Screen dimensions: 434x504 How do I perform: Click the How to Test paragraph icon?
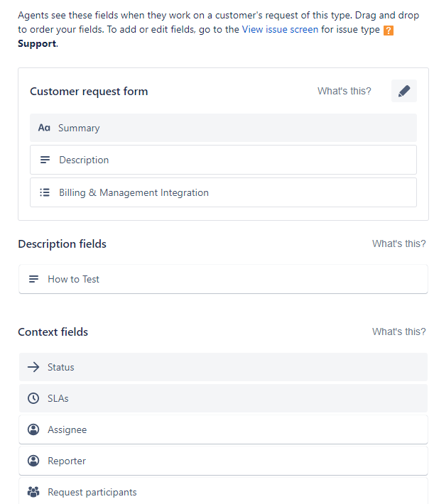34,279
